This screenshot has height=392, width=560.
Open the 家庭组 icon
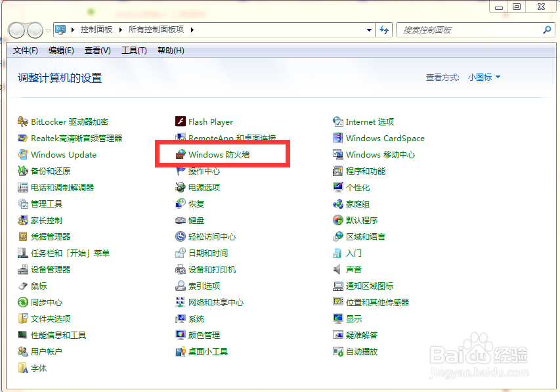(338, 204)
